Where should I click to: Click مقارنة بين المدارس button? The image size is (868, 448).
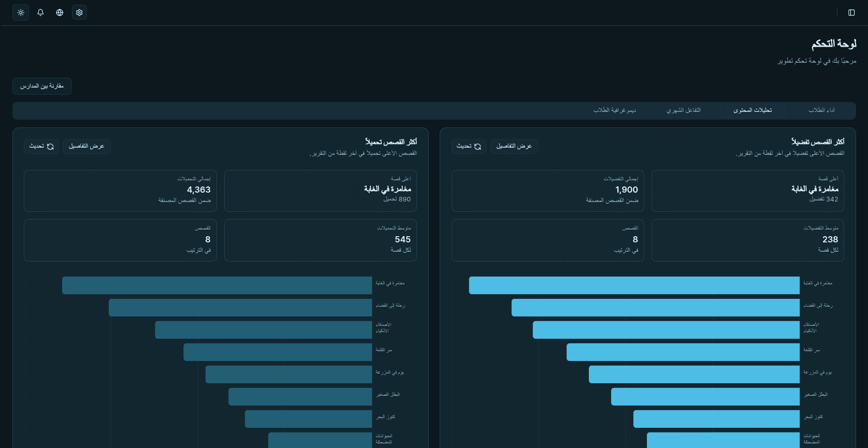pyautogui.click(x=42, y=86)
